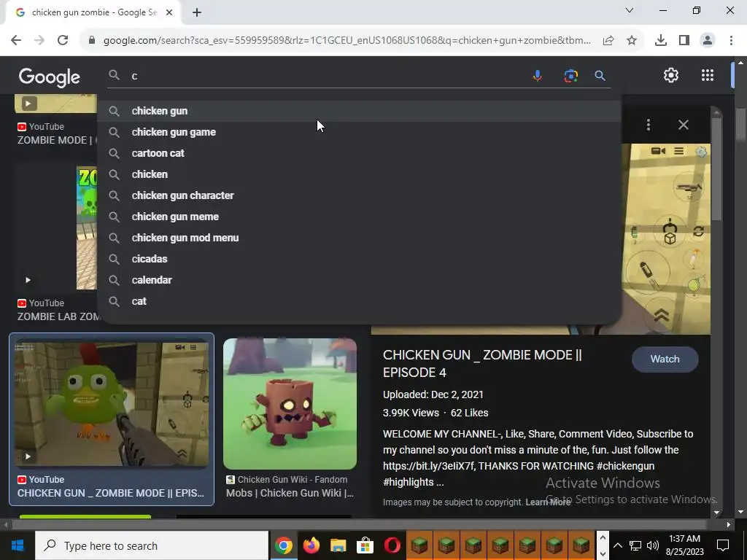The width and height of the screenshot is (747, 560).
Task: Open the Google apps grid
Action: (x=708, y=75)
